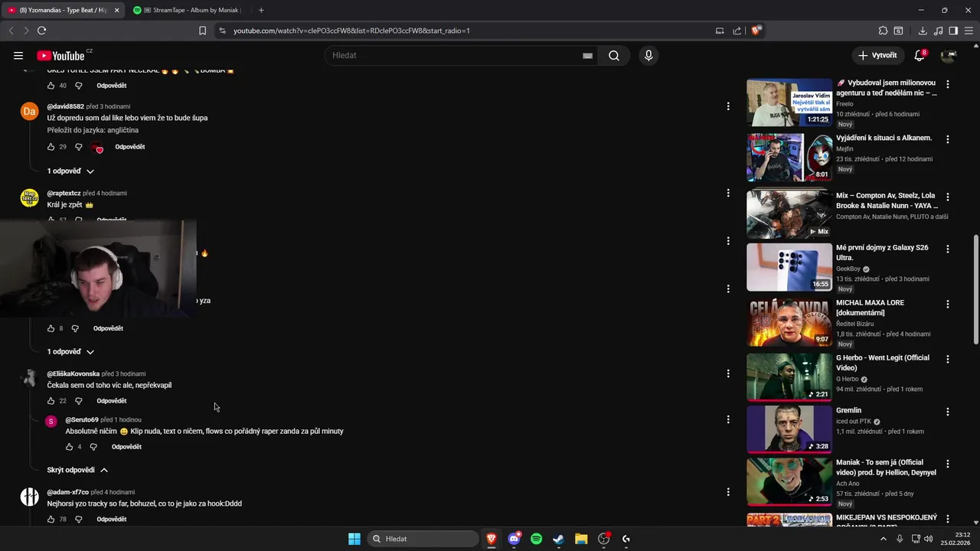The height and width of the screenshot is (551, 980).
Task: Translate comment via Přeložit do jazyka: angličtina
Action: 93,130
